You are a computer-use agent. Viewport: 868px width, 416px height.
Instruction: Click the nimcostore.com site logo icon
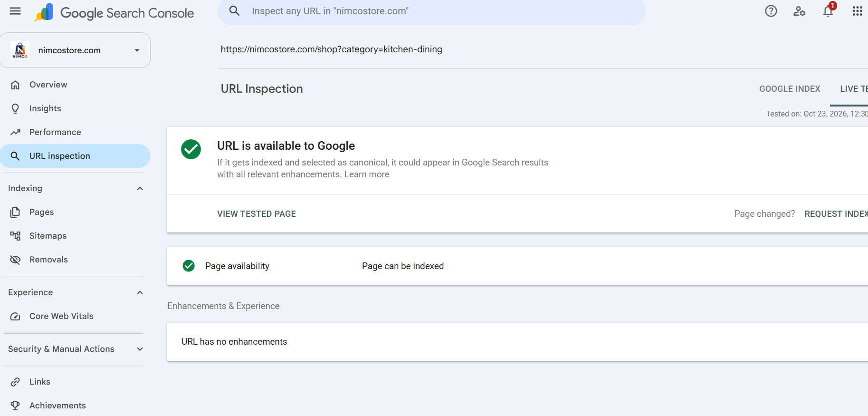pos(20,50)
